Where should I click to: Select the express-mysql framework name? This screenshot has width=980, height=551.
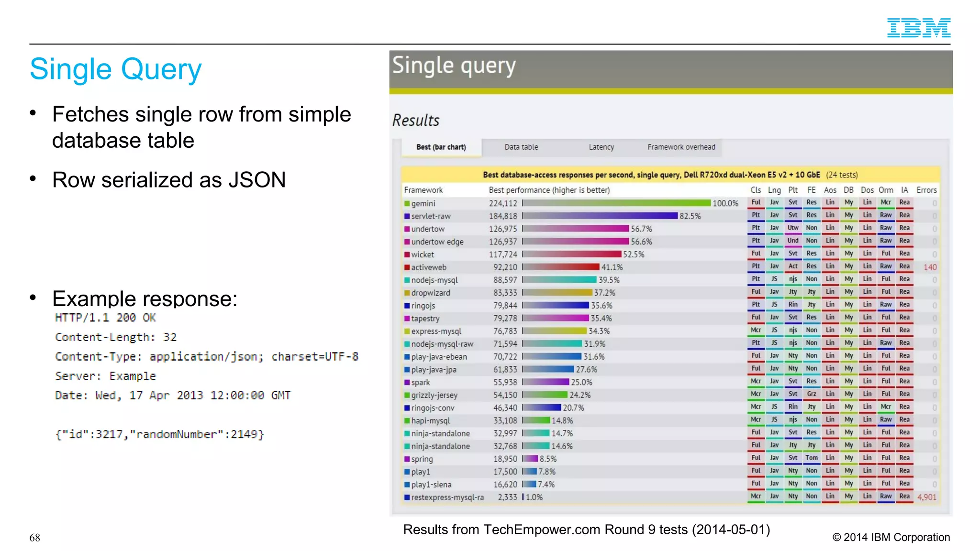436,331
